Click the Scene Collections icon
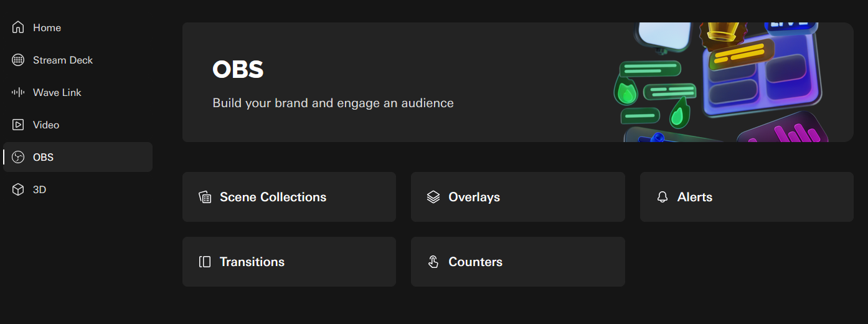The image size is (868, 324). point(205,197)
